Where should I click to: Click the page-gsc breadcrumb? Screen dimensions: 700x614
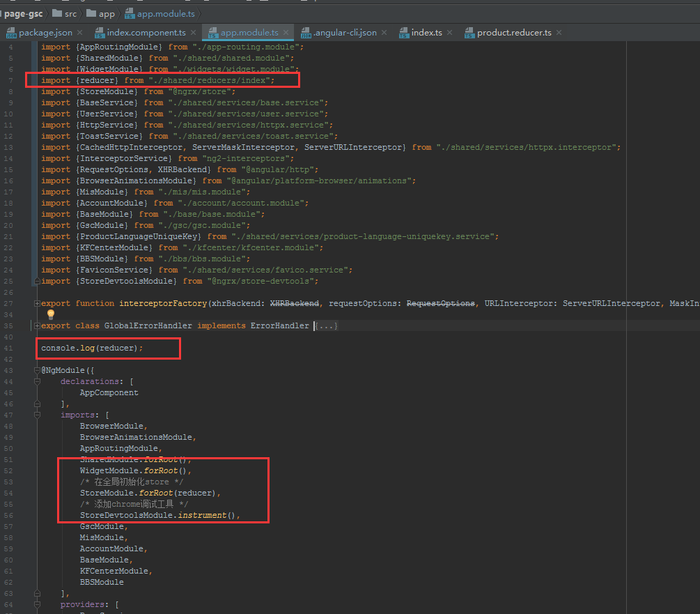point(23,14)
